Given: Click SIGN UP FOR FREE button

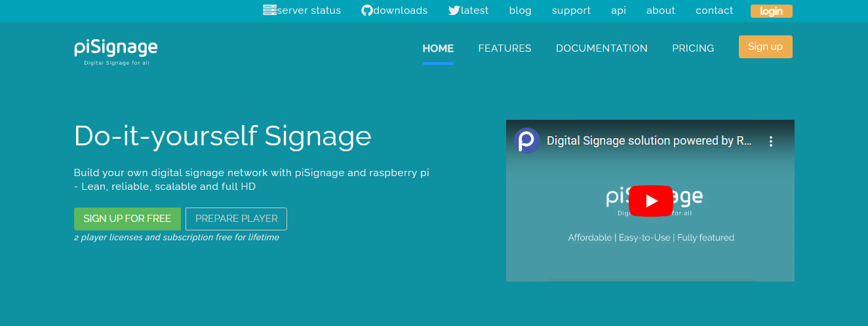Looking at the screenshot, I should tap(127, 219).
